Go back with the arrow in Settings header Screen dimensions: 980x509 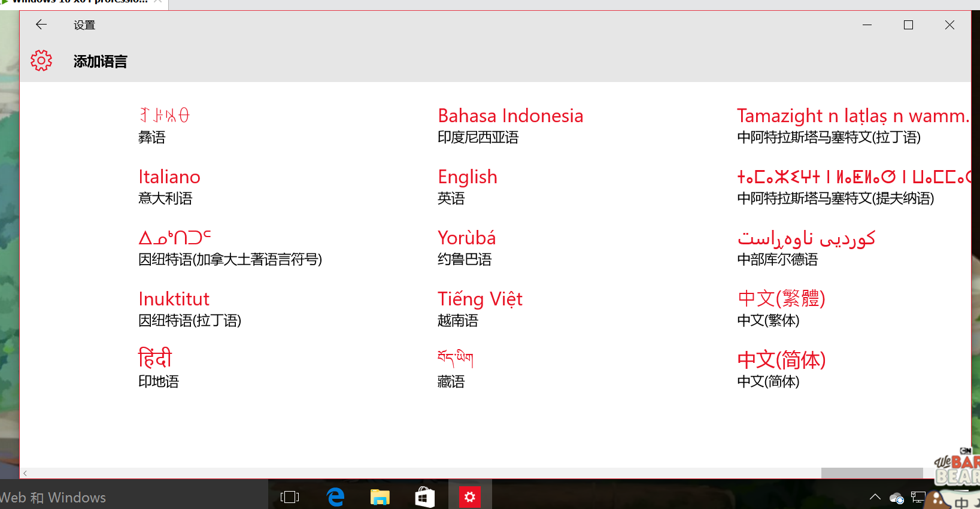click(x=41, y=25)
